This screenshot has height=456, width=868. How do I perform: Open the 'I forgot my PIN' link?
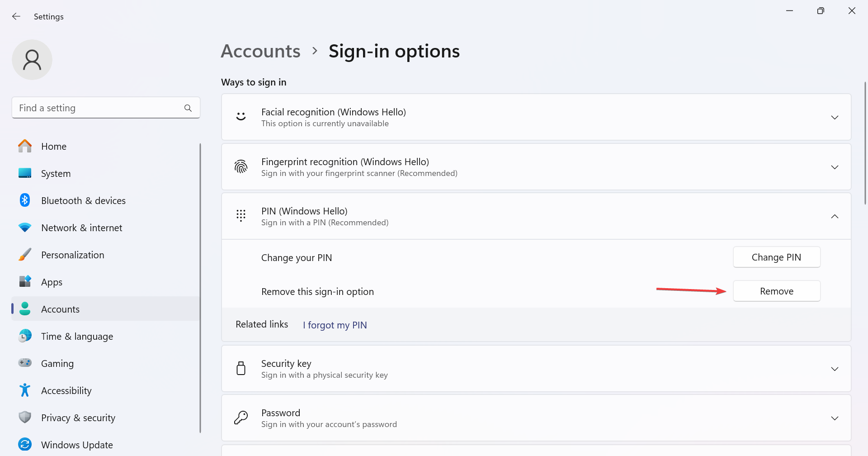coord(335,325)
